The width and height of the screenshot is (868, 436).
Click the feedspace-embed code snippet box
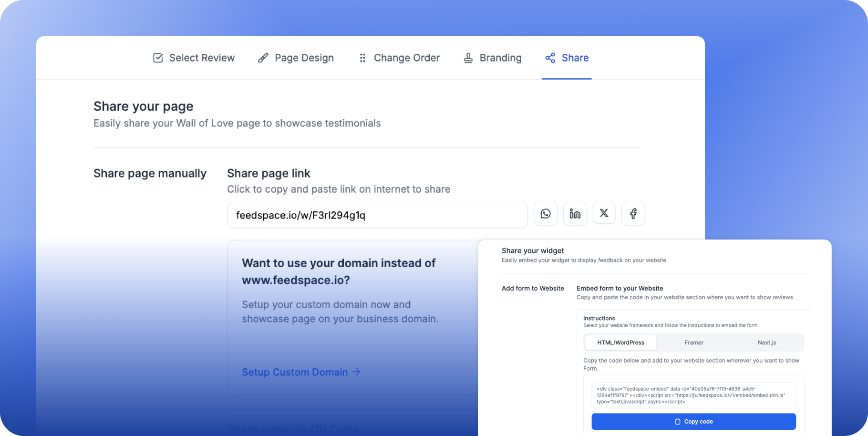pos(694,395)
